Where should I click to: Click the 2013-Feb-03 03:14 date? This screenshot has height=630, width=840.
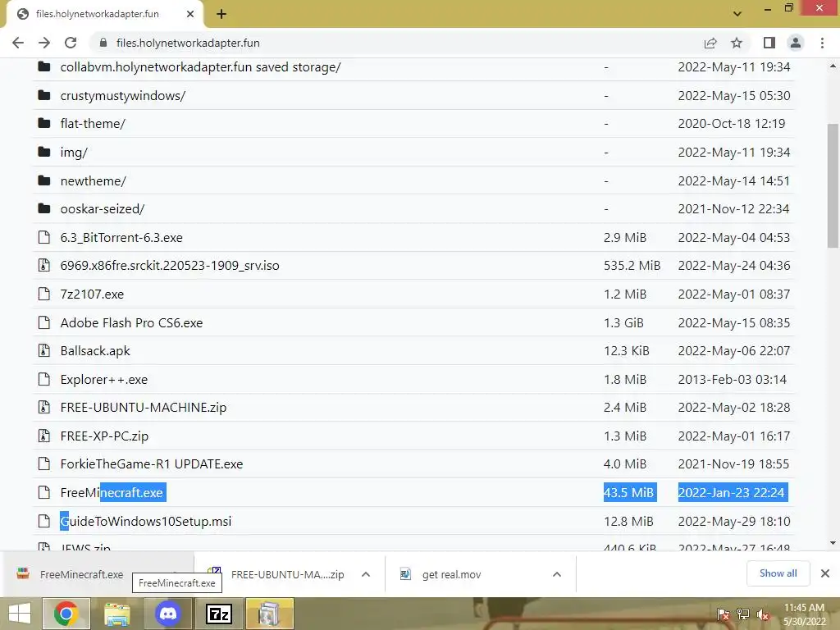click(733, 379)
